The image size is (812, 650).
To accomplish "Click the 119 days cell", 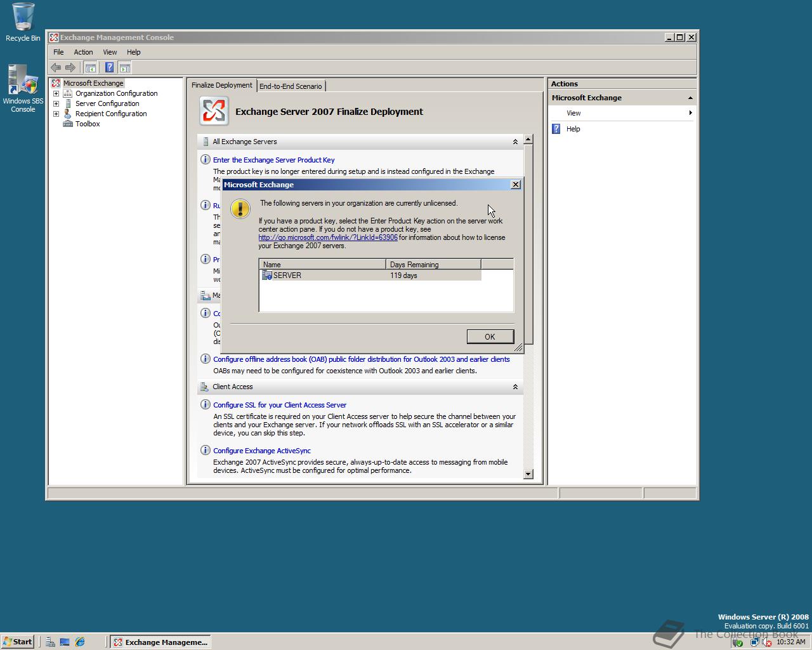I will tap(403, 275).
